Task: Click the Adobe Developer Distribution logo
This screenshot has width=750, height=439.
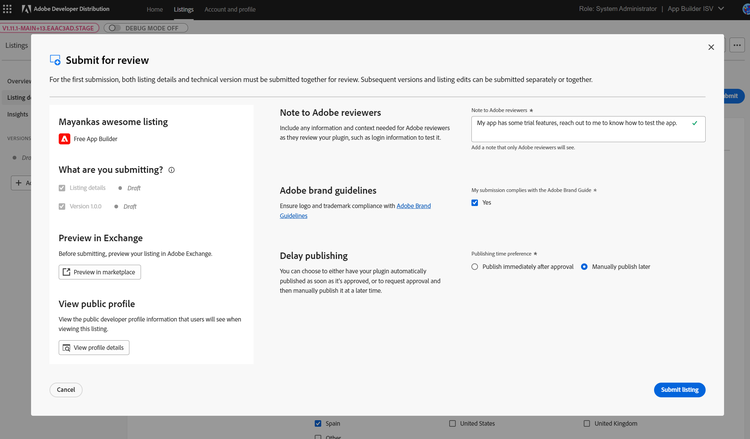Action: (x=66, y=9)
